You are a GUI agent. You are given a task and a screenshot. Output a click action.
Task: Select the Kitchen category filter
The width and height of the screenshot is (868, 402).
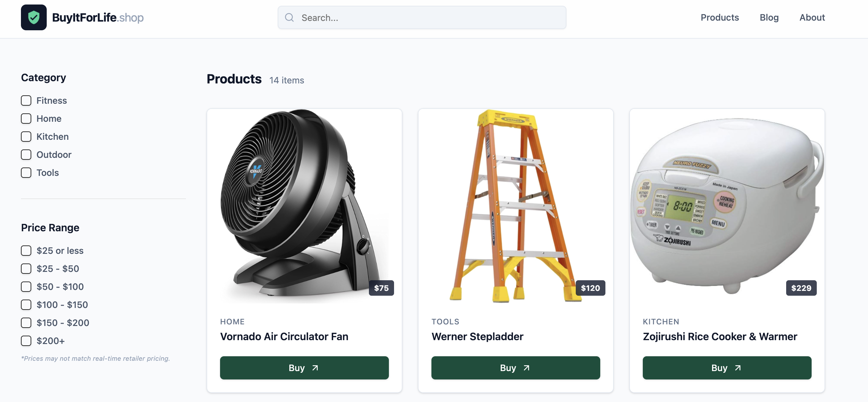[26, 137]
